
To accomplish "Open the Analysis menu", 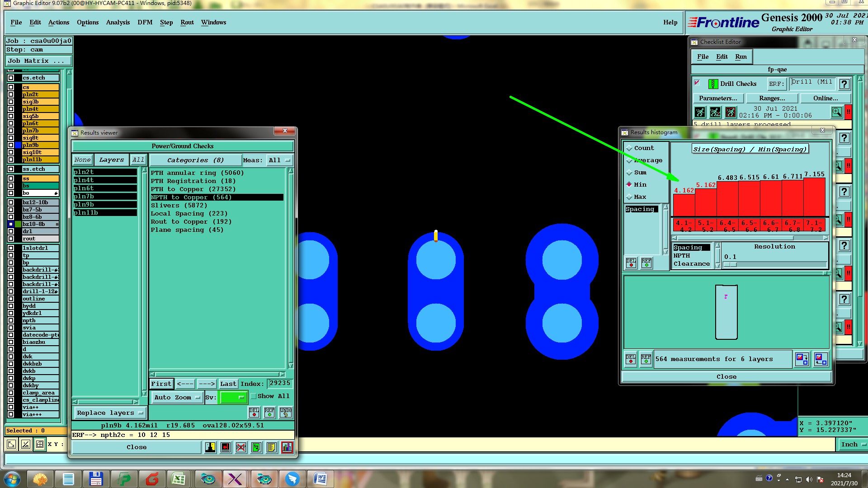I will pyautogui.click(x=118, y=22).
